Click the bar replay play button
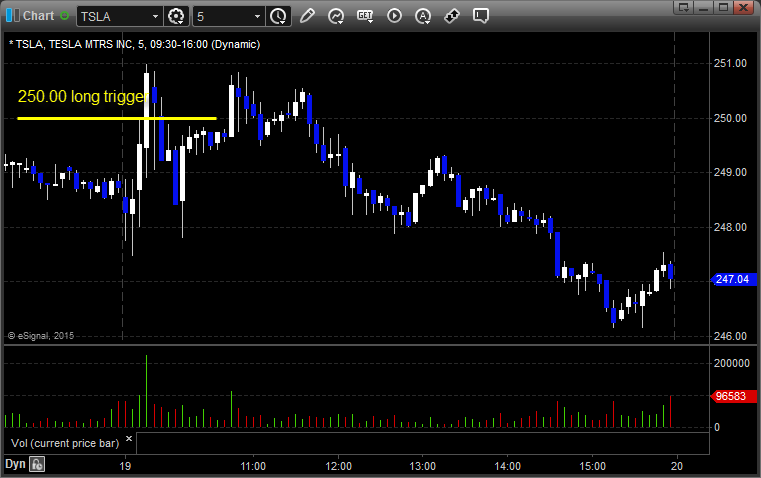 [x=394, y=16]
